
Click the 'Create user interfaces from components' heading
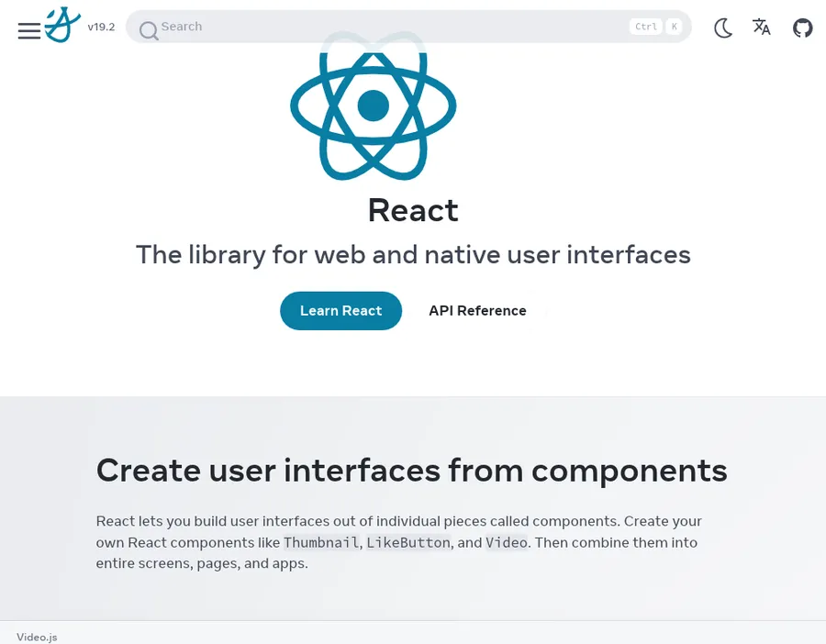coord(411,471)
